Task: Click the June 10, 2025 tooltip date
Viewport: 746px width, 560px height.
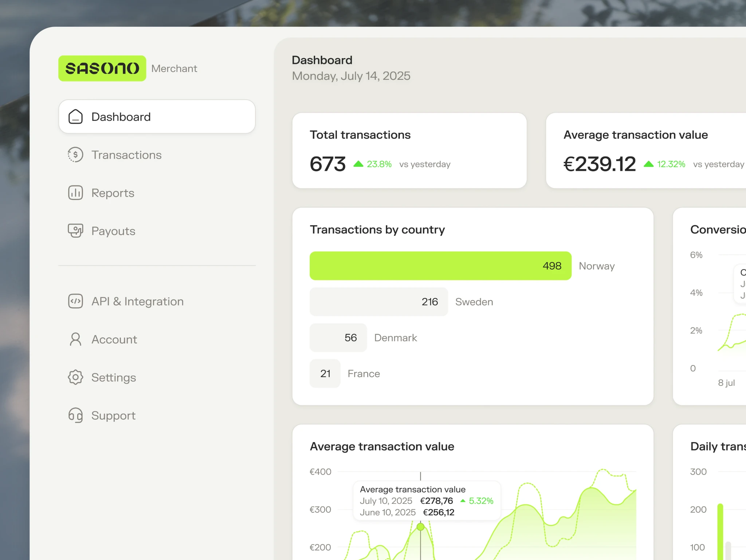Action: coord(388,512)
